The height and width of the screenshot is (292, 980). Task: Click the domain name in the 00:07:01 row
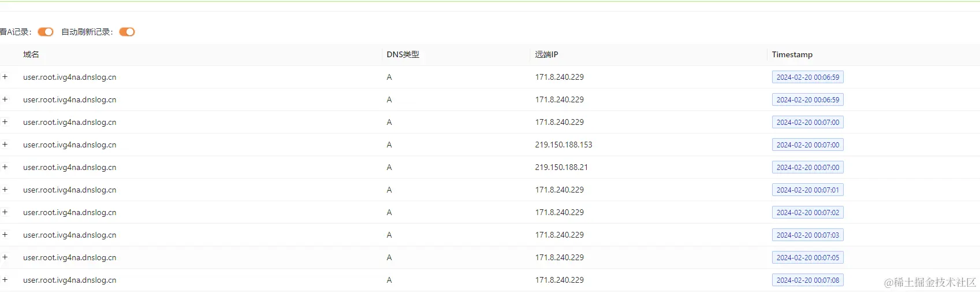pos(70,190)
